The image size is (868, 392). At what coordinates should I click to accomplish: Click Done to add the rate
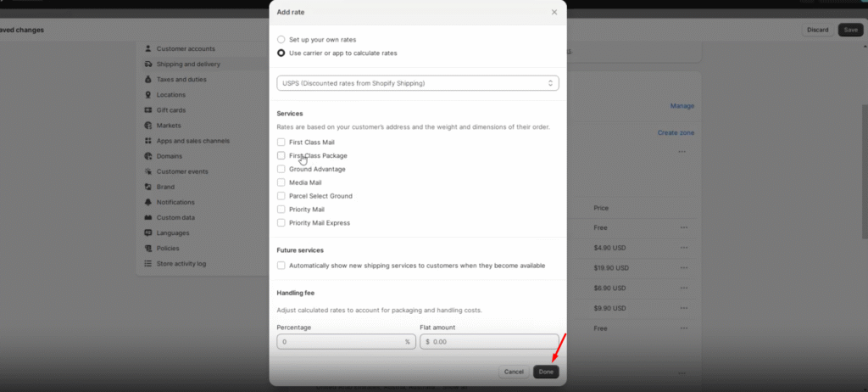[x=546, y=372]
